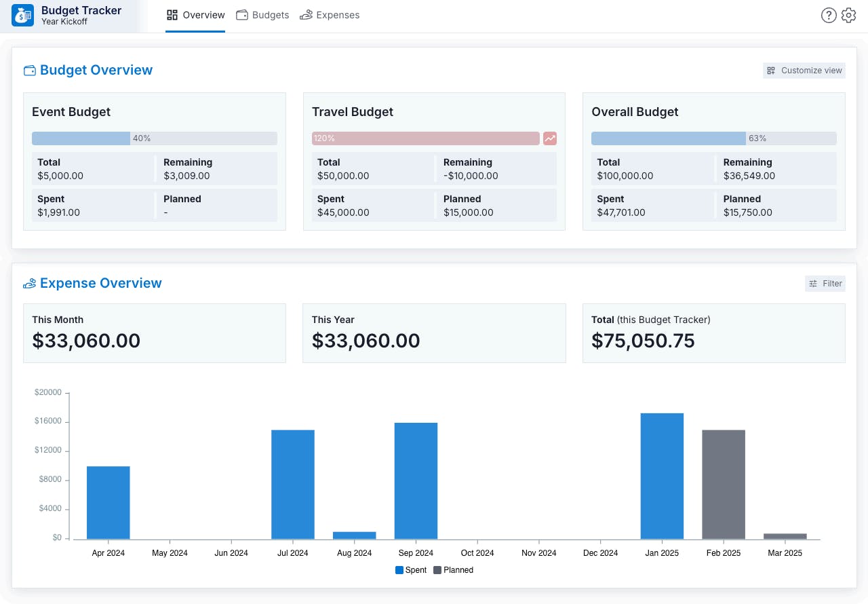
Task: Hide the Spent series via the chart legend
Action: [411, 569]
